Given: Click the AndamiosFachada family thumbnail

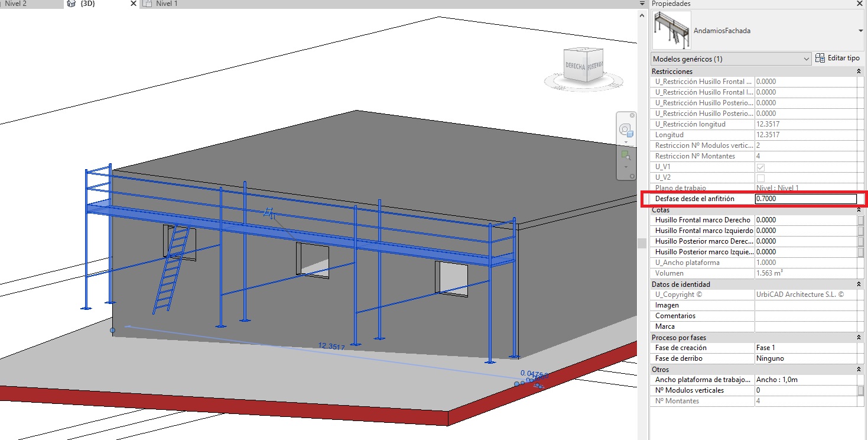Looking at the screenshot, I should coord(671,31).
